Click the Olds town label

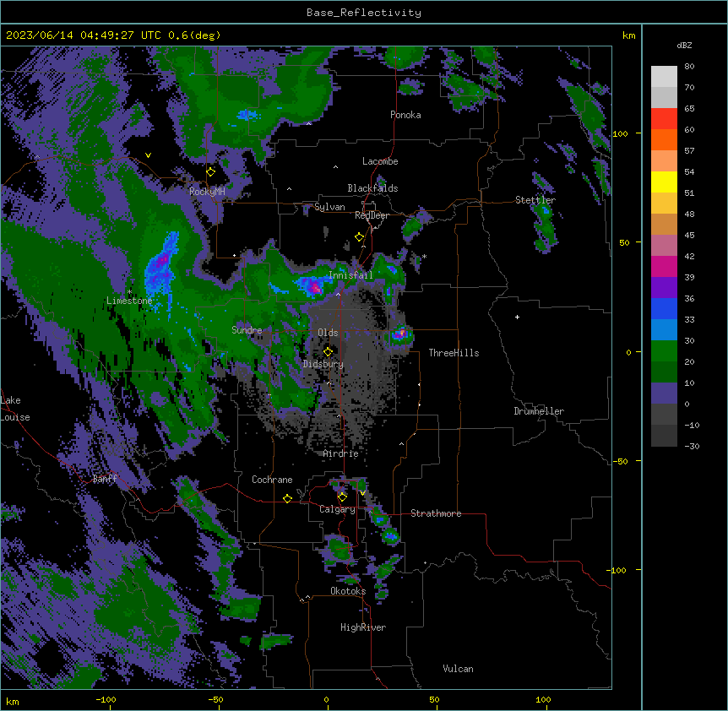328,333
